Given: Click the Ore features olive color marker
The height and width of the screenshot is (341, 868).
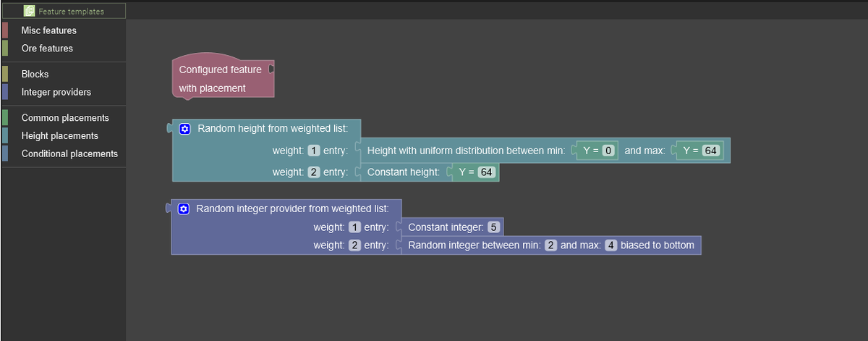Looking at the screenshot, I should pos(5,49).
